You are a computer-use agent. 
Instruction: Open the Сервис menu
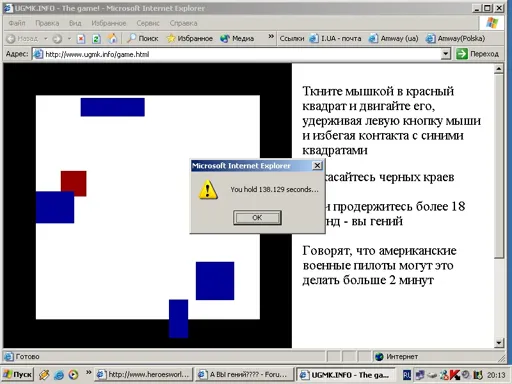(148, 23)
